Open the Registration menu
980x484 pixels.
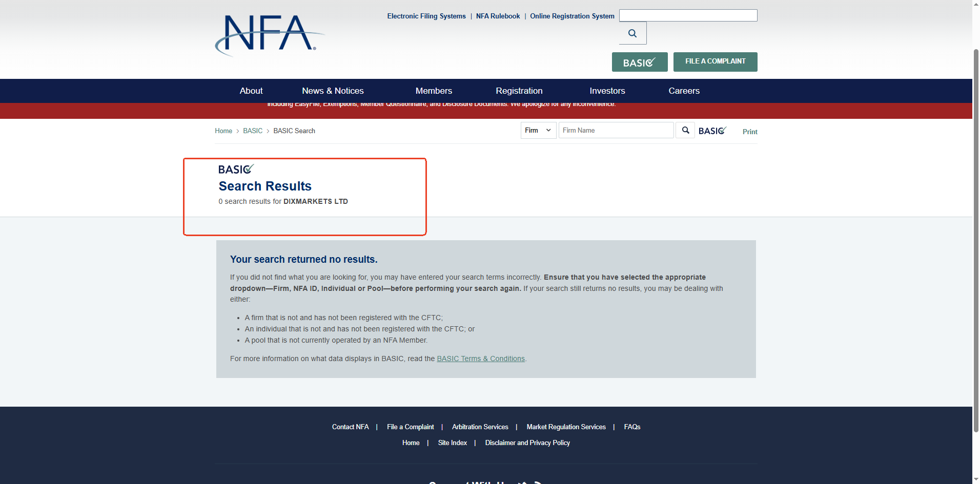(519, 91)
